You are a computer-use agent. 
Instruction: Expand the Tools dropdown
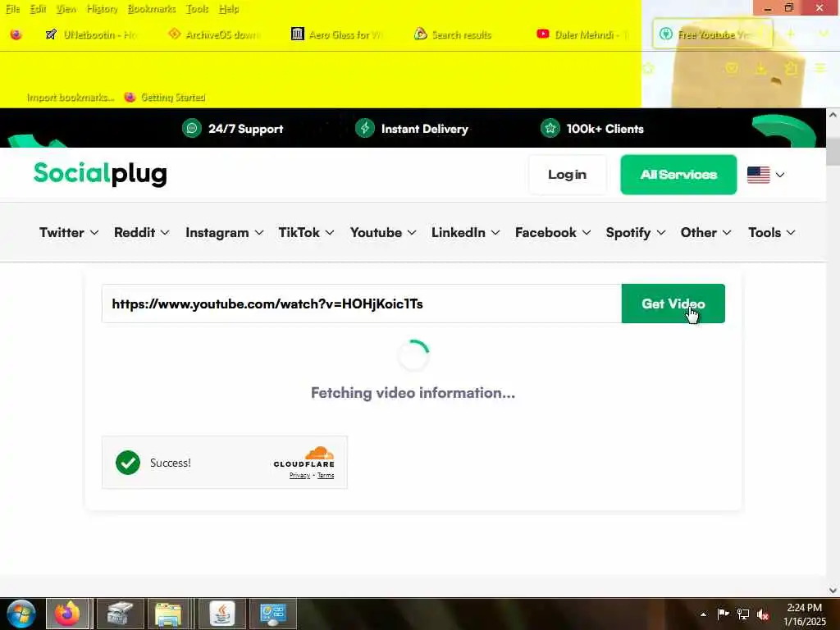(x=771, y=232)
